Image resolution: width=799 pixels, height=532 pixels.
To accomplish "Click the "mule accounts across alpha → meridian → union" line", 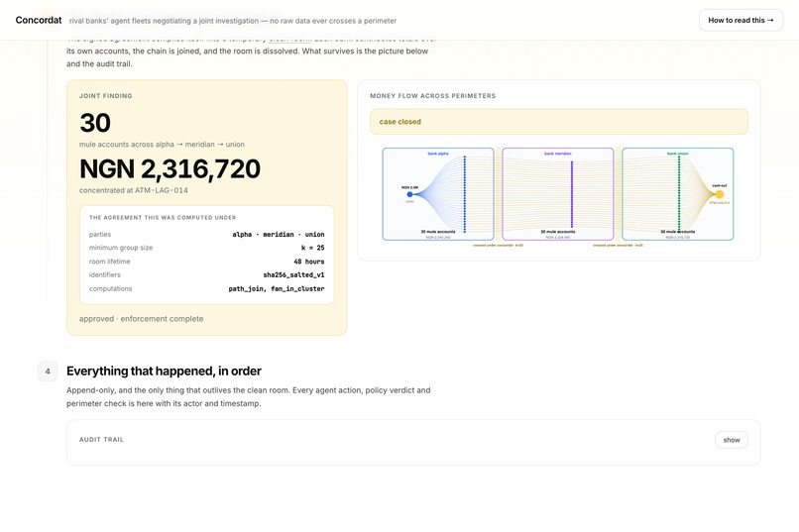I will 162,145.
